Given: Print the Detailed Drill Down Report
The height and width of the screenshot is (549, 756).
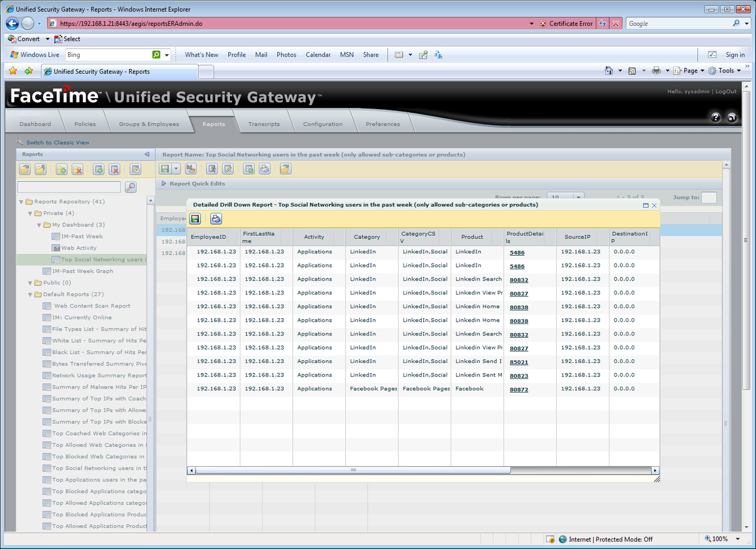Looking at the screenshot, I should click(x=216, y=219).
